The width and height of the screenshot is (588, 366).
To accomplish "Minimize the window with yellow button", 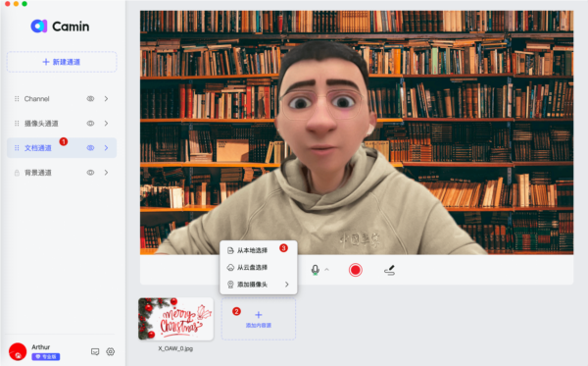I will pyautogui.click(x=16, y=3).
